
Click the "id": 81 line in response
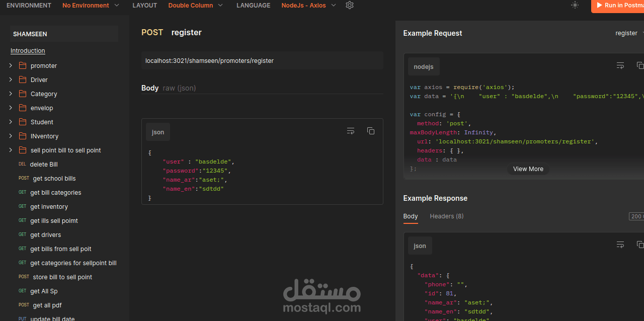(x=441, y=294)
